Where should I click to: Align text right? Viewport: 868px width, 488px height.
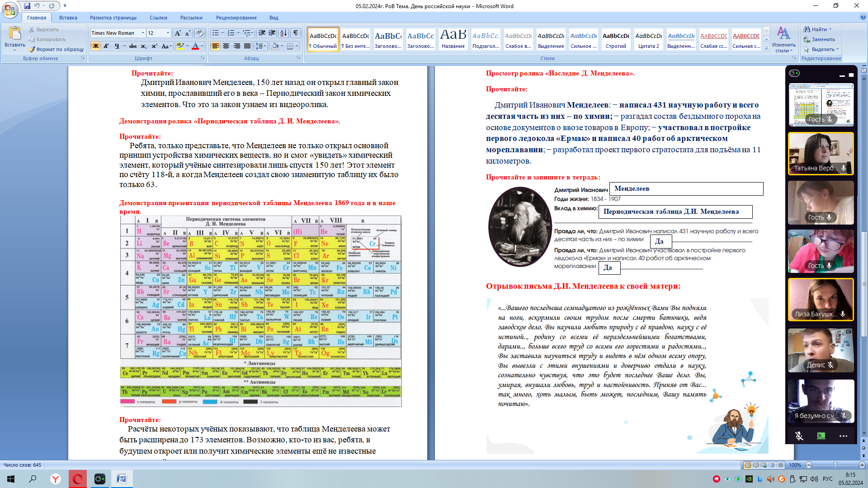[237, 46]
